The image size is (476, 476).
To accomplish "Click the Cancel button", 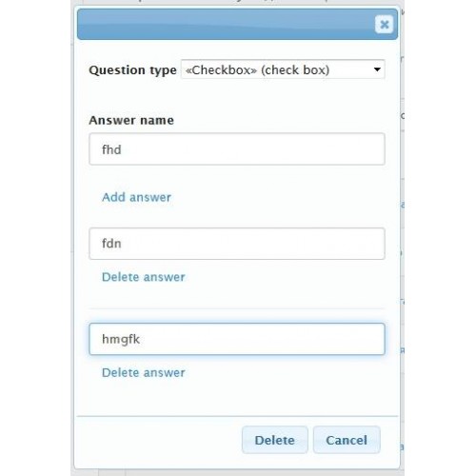I will point(347,440).
